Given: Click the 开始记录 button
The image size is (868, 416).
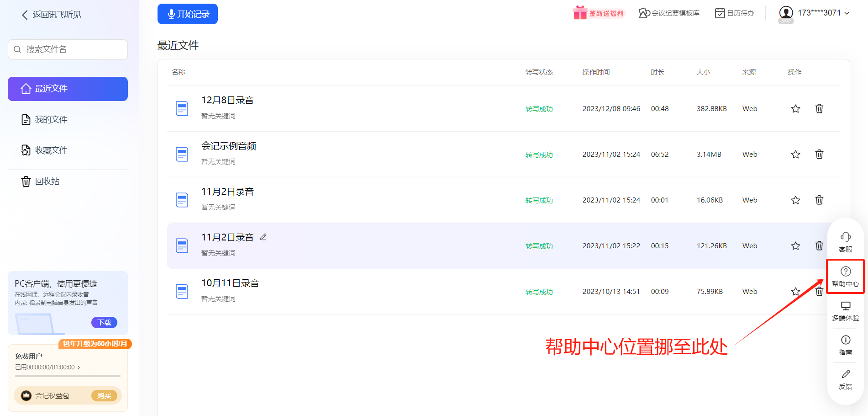Looking at the screenshot, I should (188, 14).
